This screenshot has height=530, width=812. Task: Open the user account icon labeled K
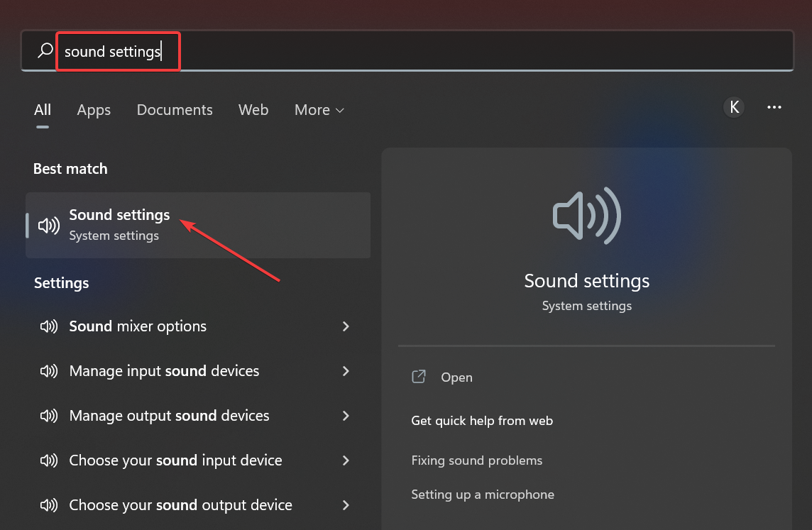click(734, 106)
